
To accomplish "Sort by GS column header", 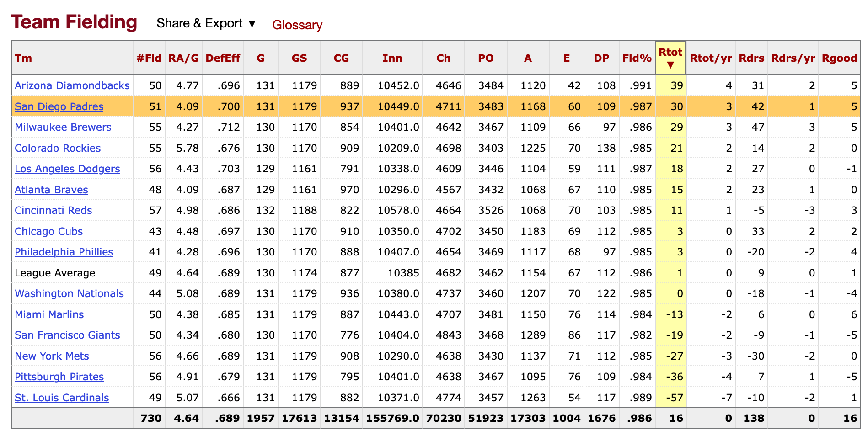I will coord(300,58).
